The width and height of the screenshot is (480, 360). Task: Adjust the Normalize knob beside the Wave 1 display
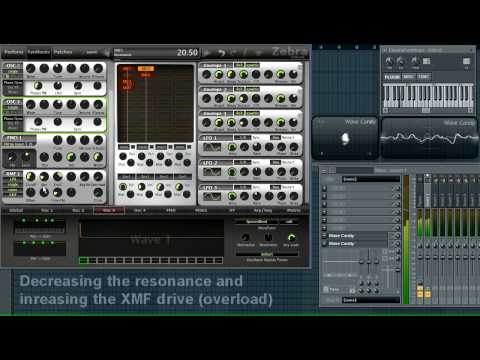pyautogui.click(x=246, y=237)
